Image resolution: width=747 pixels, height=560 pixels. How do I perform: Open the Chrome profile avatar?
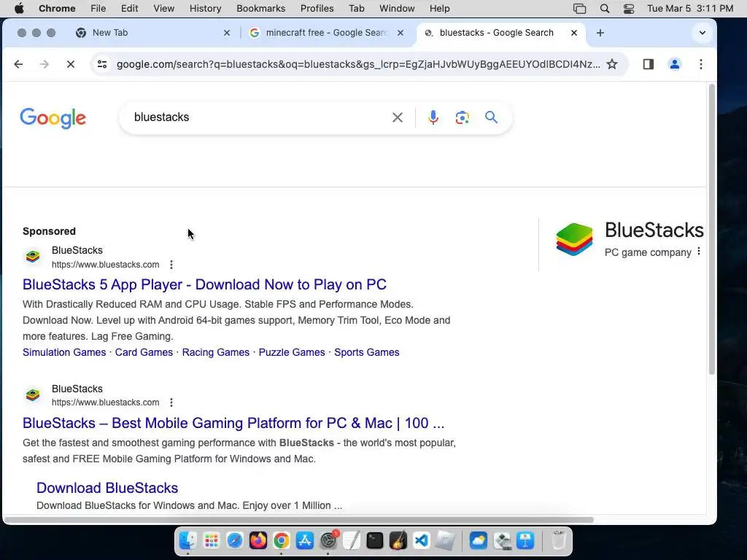(675, 64)
